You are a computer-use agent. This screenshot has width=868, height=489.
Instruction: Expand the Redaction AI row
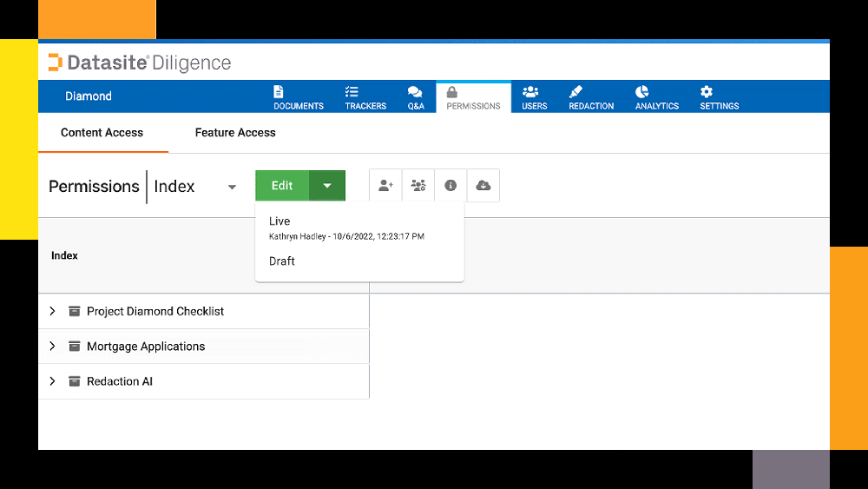[x=53, y=381]
